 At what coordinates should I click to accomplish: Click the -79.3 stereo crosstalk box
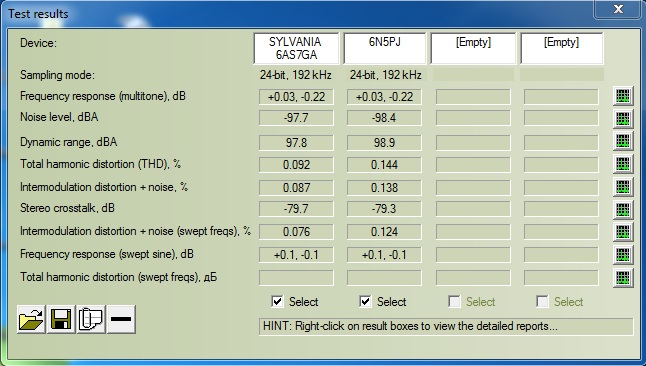point(384,209)
